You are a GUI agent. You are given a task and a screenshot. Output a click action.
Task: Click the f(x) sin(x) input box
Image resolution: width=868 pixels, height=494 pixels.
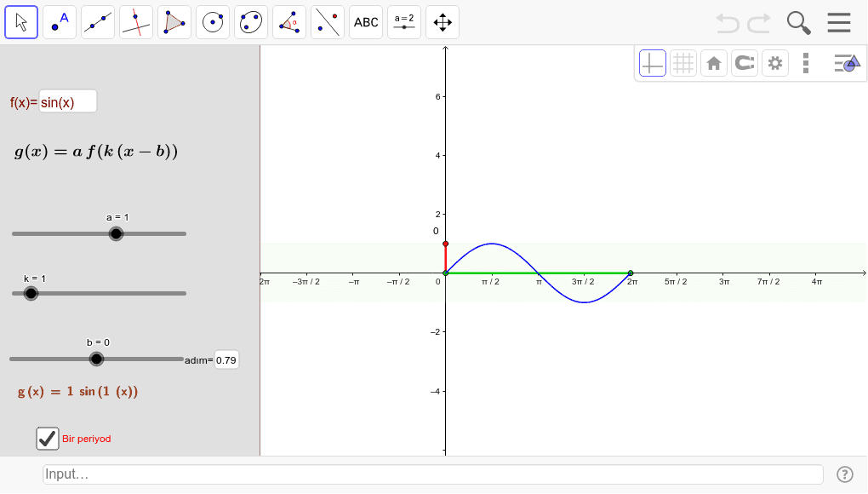[x=67, y=102]
